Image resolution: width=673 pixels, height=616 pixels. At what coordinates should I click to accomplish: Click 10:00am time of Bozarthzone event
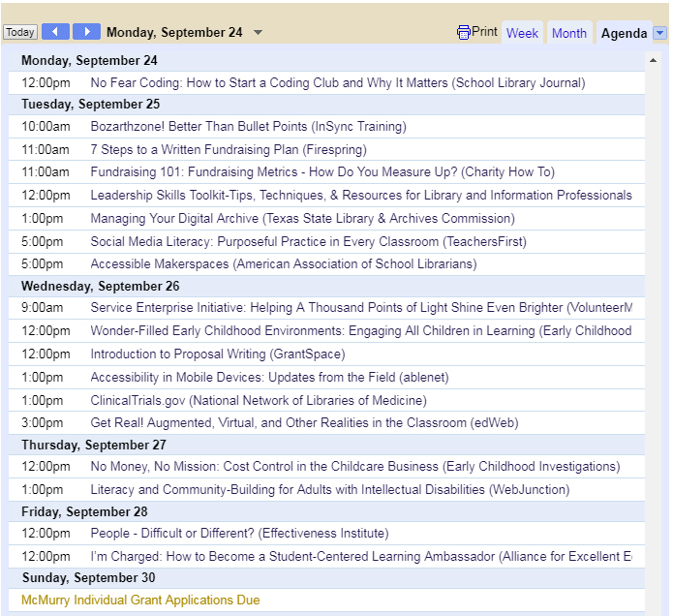coord(46,127)
